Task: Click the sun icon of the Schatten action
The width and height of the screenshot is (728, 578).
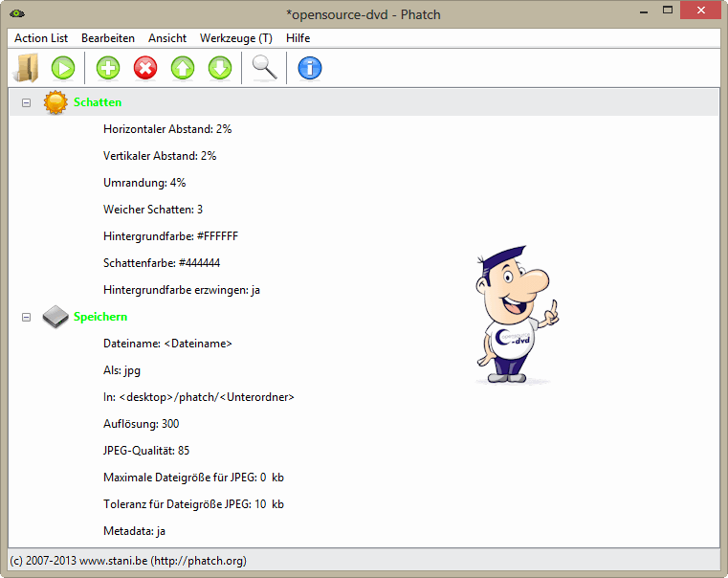Action: point(55,102)
